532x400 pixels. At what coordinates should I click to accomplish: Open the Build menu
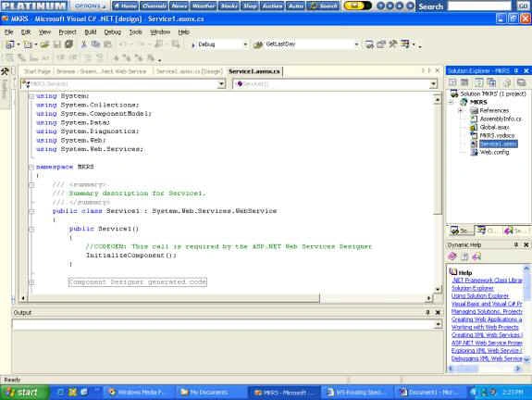(x=91, y=31)
